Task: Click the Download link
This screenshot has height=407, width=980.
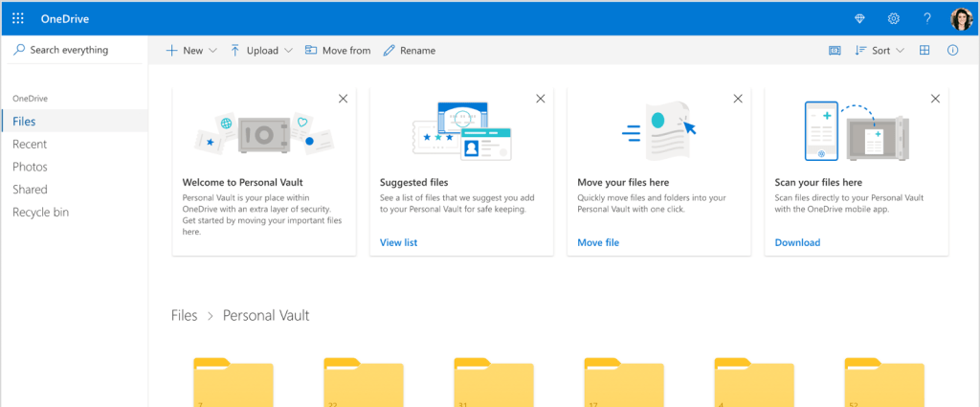Action: [797, 242]
